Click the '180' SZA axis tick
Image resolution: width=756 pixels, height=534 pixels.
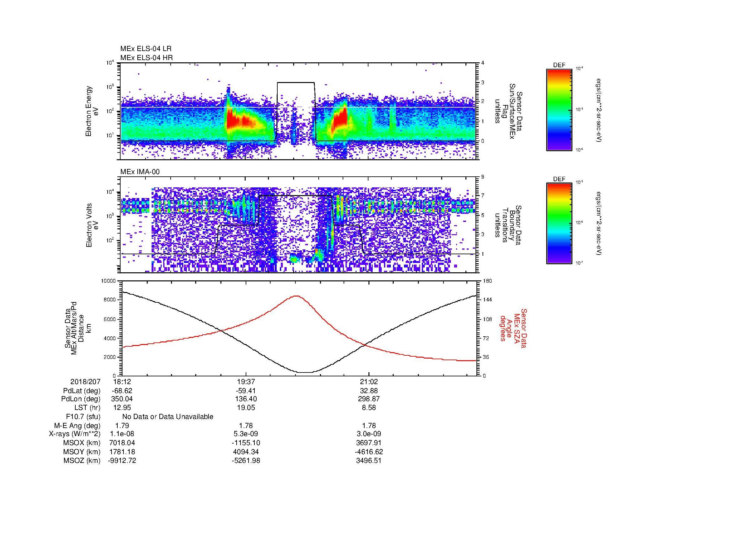[487, 281]
